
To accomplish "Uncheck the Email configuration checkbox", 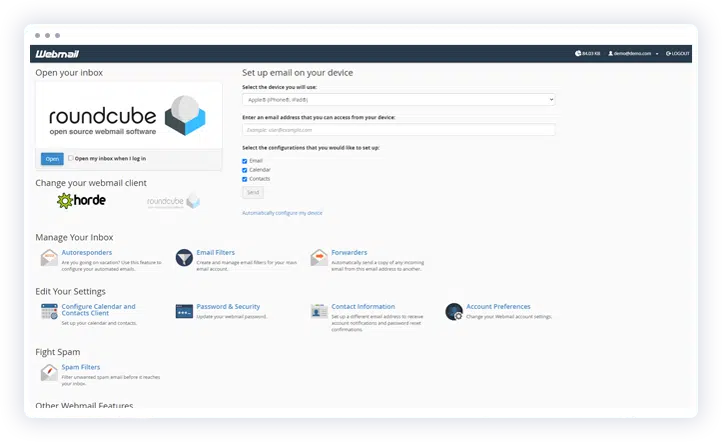I will click(x=245, y=160).
